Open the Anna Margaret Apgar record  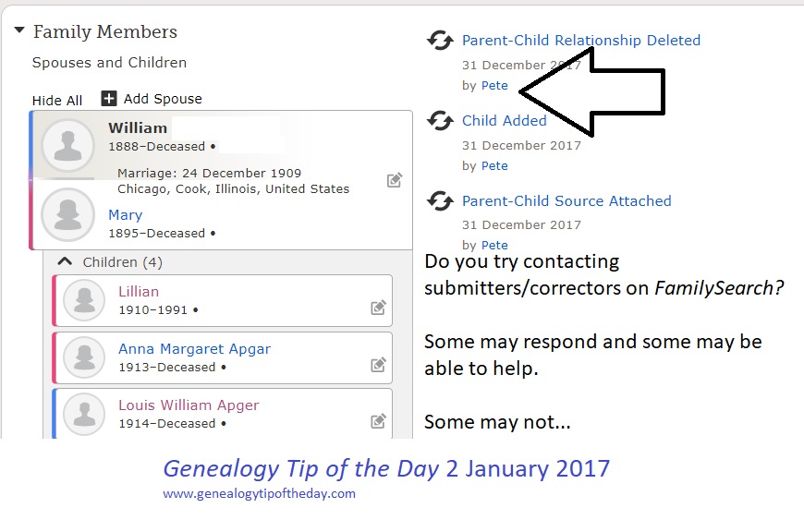tap(194, 349)
